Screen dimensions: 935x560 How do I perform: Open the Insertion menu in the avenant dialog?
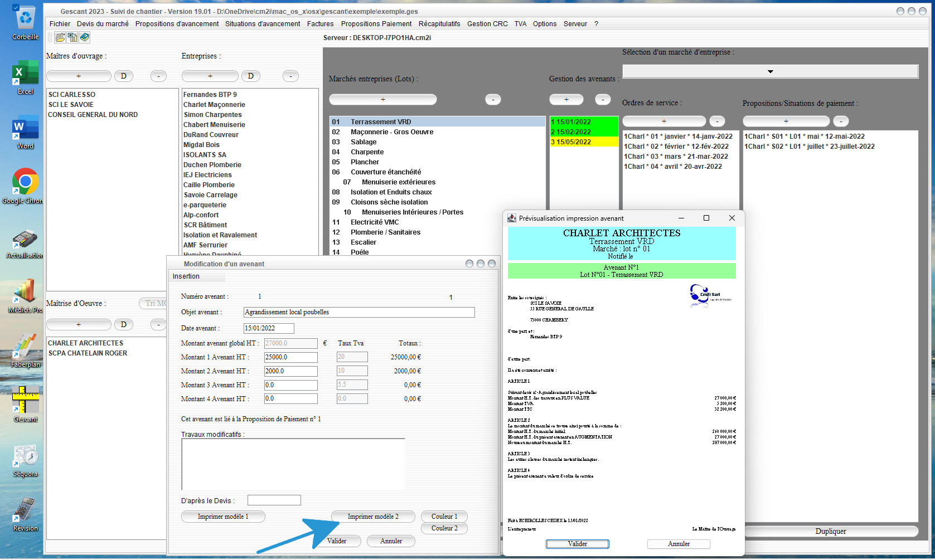pos(186,276)
